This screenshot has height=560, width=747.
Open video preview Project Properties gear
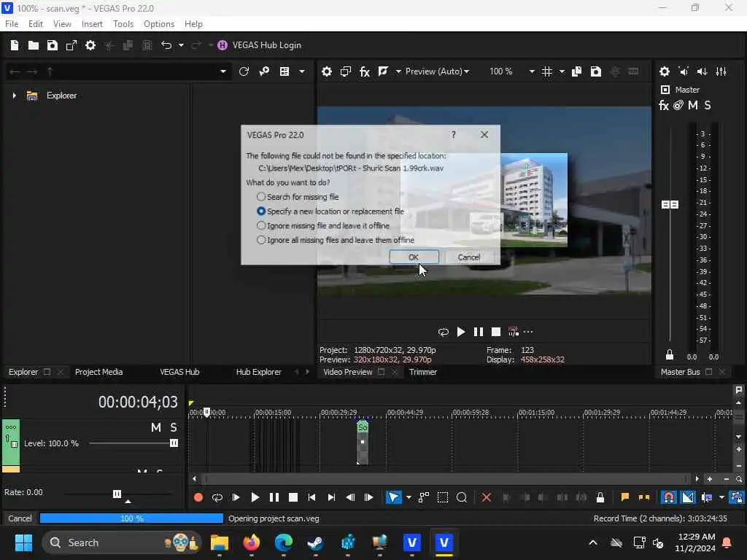[327, 71]
